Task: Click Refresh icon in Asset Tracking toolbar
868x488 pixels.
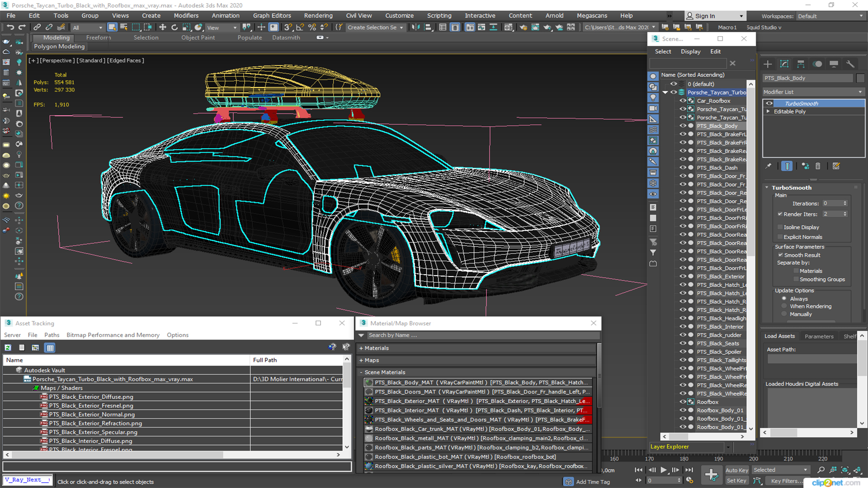Action: [x=8, y=347]
